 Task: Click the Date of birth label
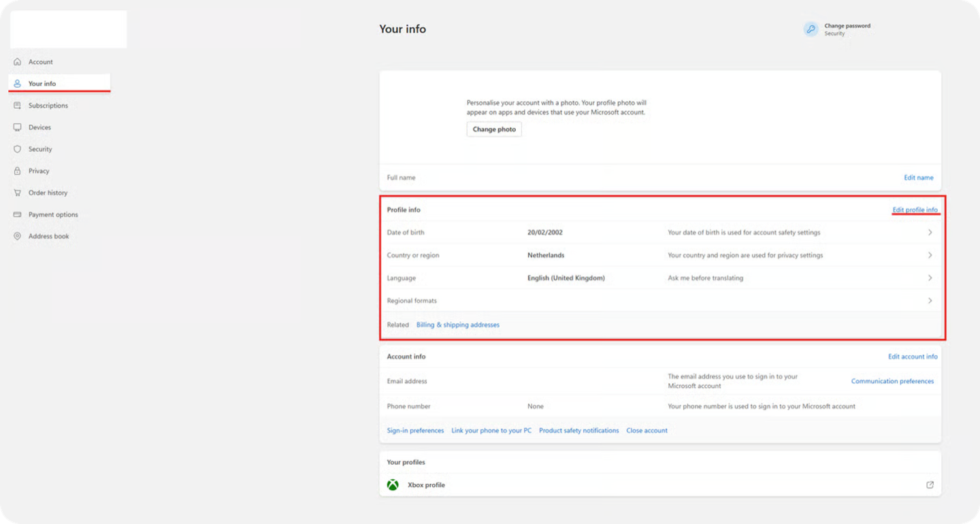406,233
